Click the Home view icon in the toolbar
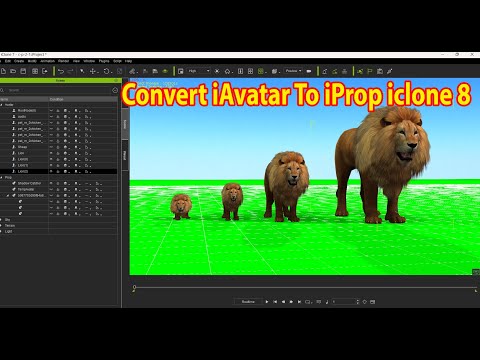This screenshot has height=360, width=480. pyautogui.click(x=227, y=71)
